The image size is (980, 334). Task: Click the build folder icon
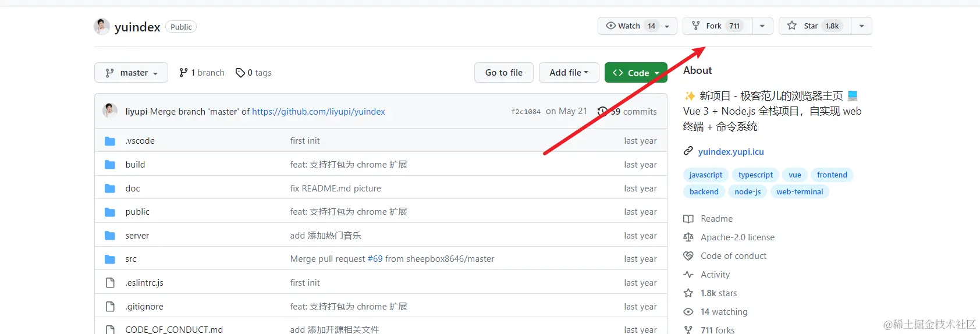[x=110, y=165]
